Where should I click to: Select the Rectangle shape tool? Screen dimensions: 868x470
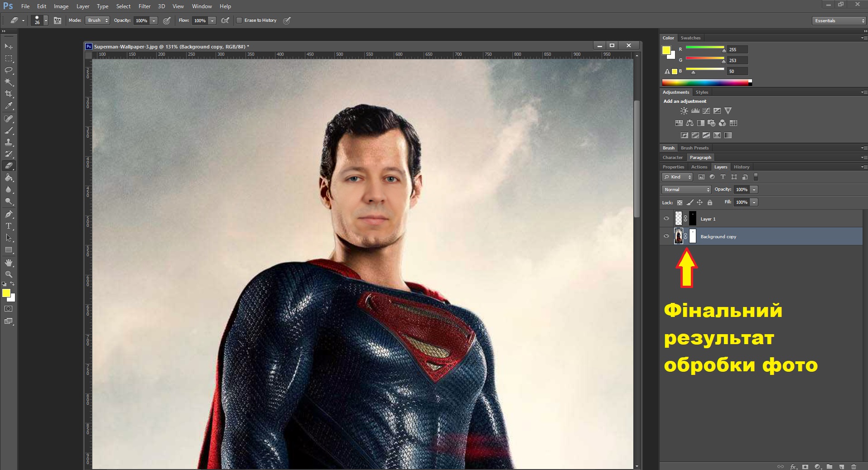point(9,250)
